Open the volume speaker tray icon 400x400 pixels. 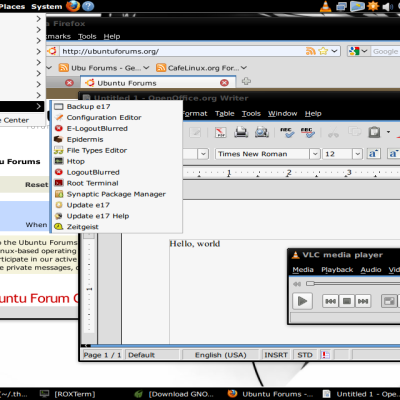pos(387,6)
